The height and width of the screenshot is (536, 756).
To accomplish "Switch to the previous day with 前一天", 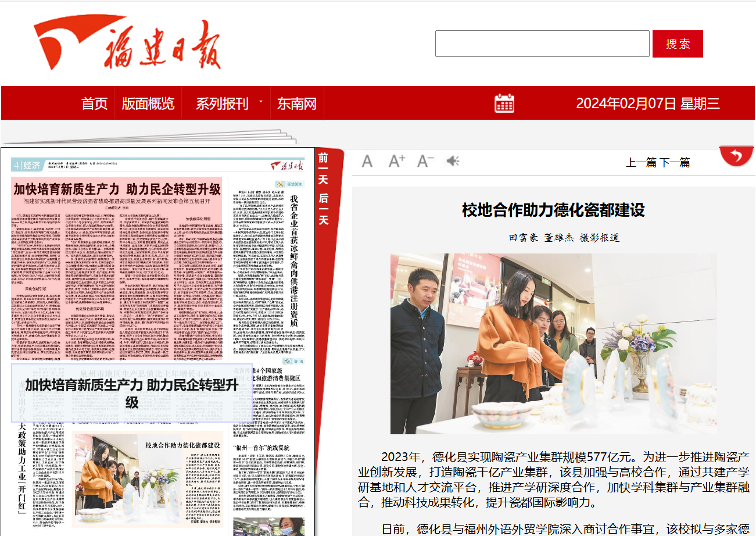I will (x=323, y=167).
